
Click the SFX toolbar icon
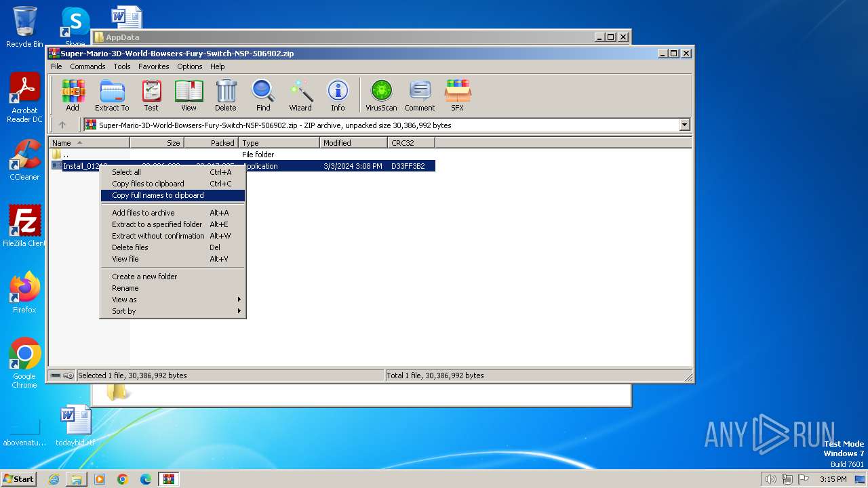coord(458,96)
